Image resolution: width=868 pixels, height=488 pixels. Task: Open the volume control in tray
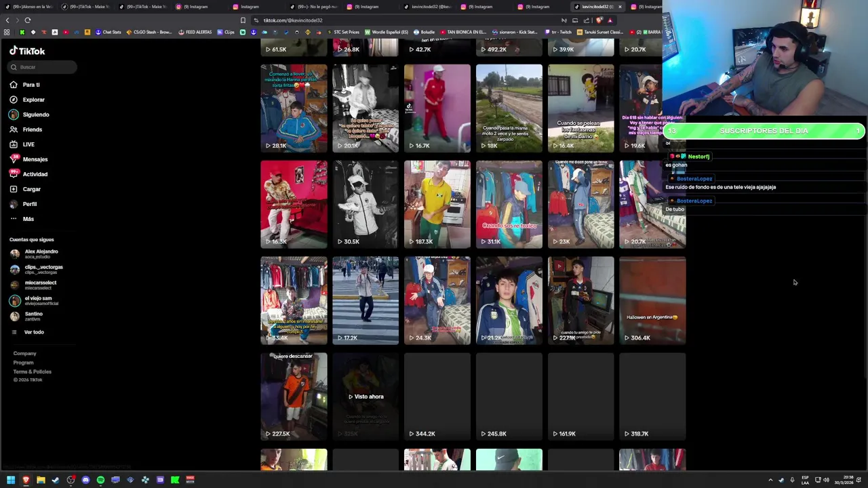pos(826,480)
